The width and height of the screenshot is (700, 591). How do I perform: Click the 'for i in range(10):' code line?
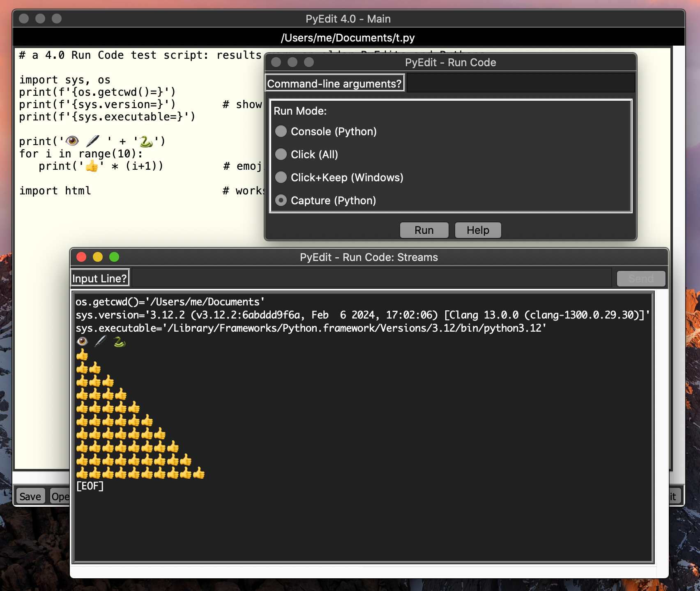[81, 154]
